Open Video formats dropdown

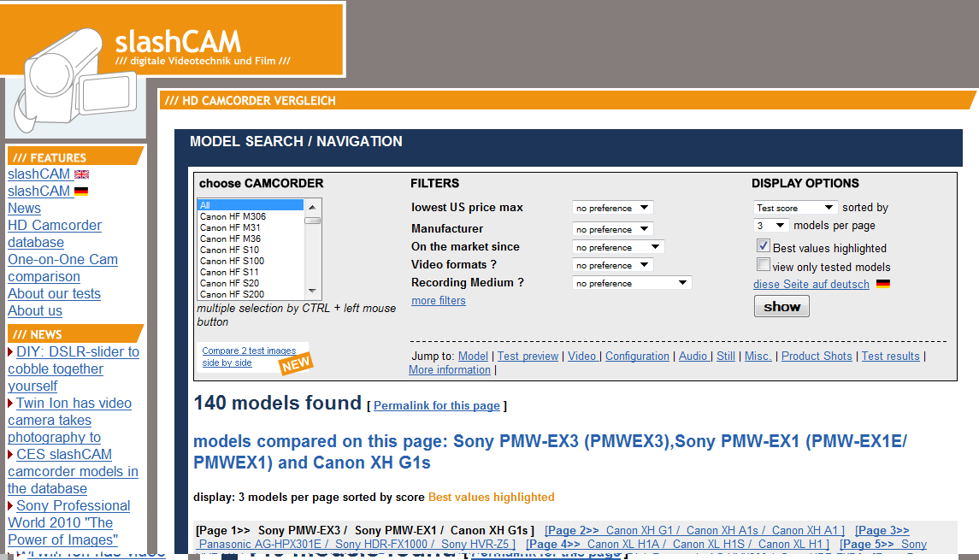(x=612, y=265)
